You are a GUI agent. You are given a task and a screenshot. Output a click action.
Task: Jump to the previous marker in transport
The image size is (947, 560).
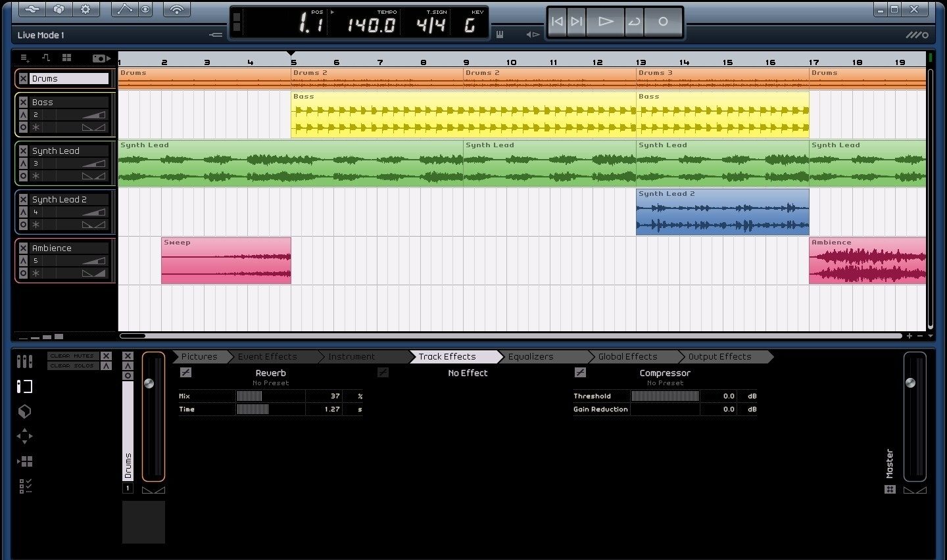(557, 22)
